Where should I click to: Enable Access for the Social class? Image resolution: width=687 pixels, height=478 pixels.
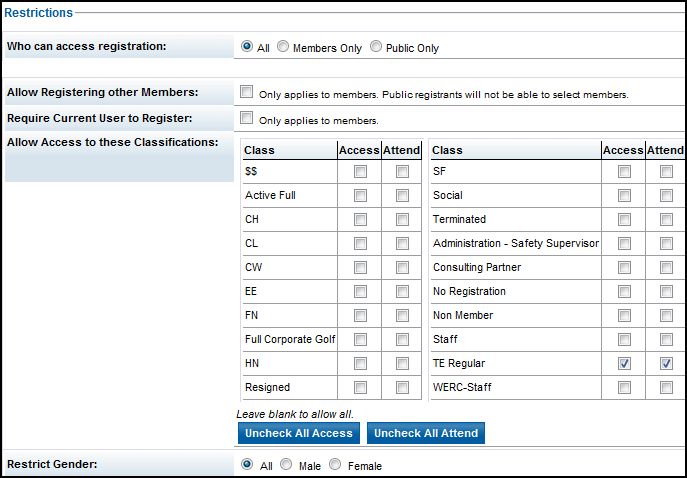click(624, 195)
